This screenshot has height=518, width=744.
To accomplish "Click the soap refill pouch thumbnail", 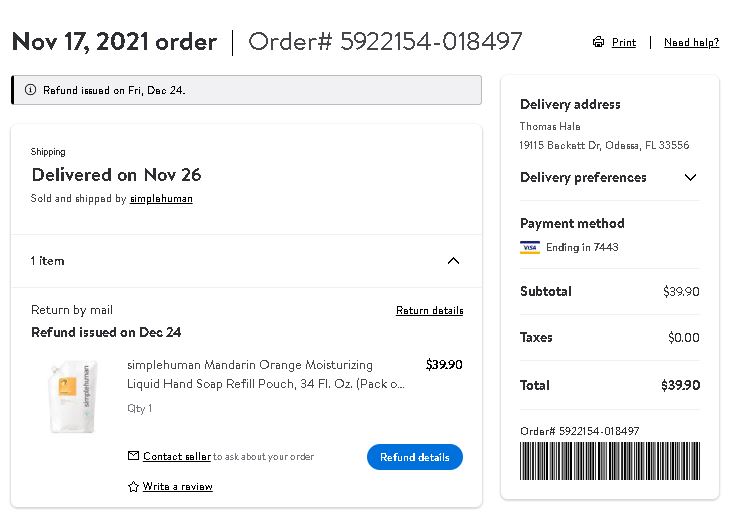I will (x=74, y=397).
